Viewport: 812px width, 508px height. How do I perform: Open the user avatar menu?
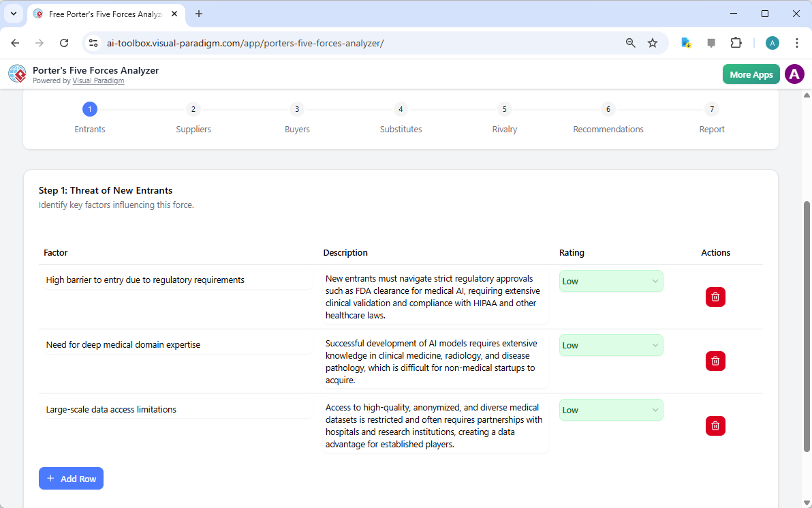point(794,74)
